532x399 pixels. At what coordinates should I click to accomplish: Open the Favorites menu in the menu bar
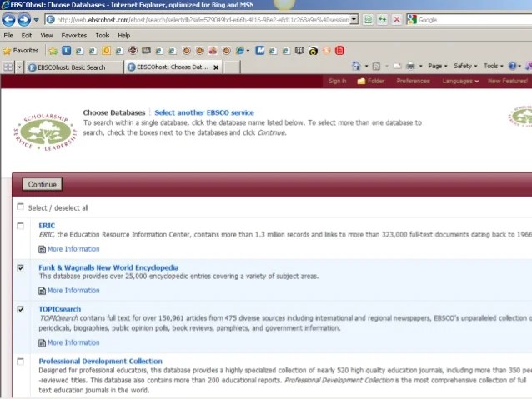pos(74,35)
